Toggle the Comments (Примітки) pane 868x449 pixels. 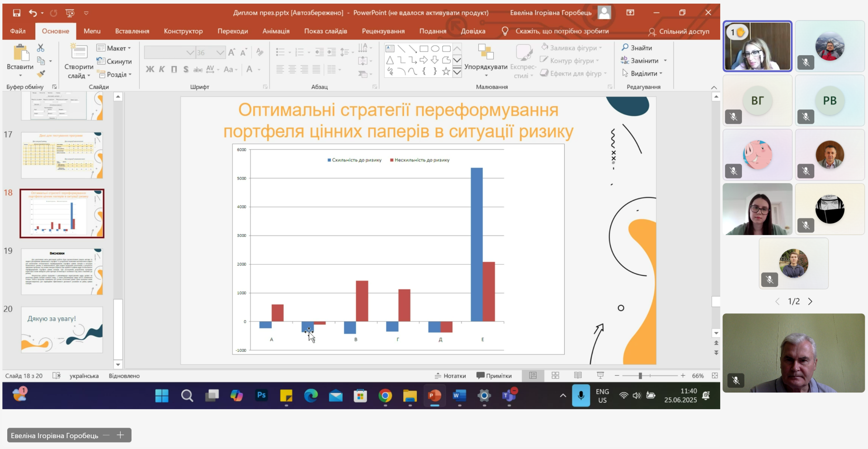494,376
